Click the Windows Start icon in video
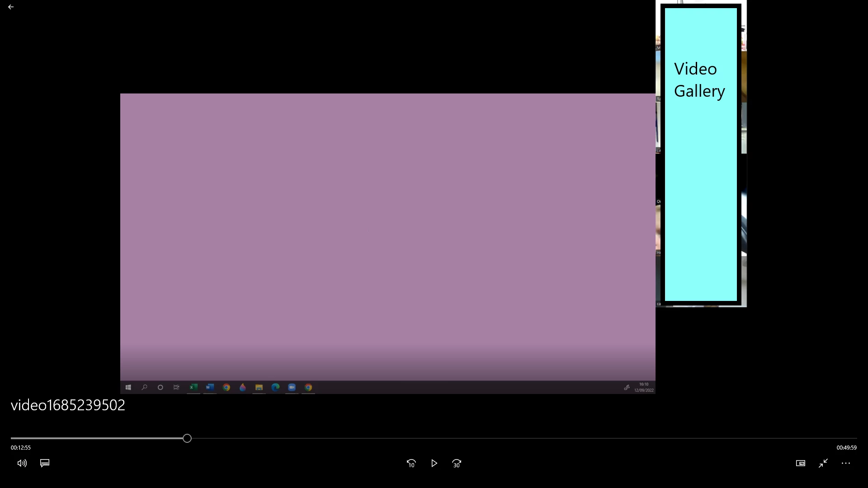 (128, 387)
